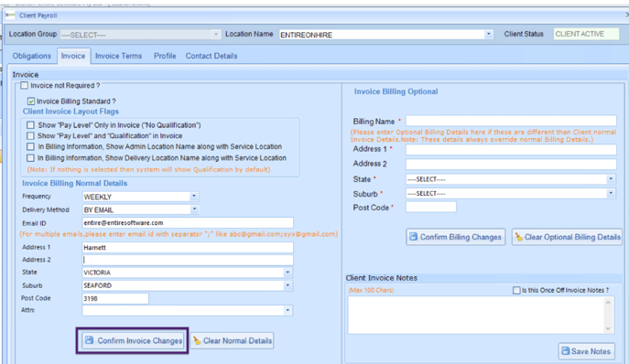
Task: Open optional billing State dropdown
Action: click(611, 179)
